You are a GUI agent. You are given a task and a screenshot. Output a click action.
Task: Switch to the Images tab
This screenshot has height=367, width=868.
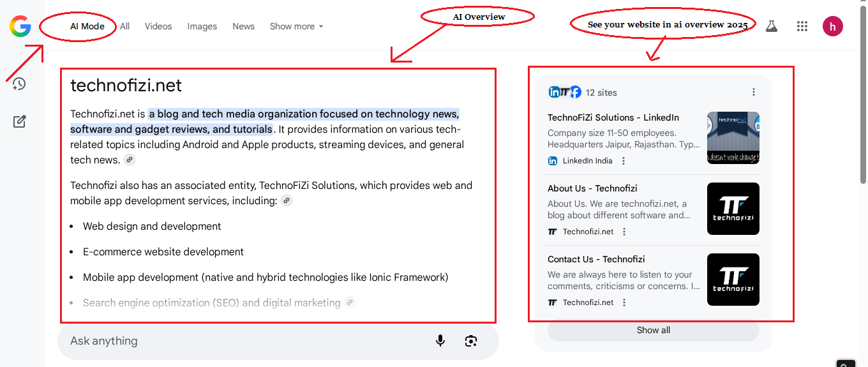tap(202, 26)
